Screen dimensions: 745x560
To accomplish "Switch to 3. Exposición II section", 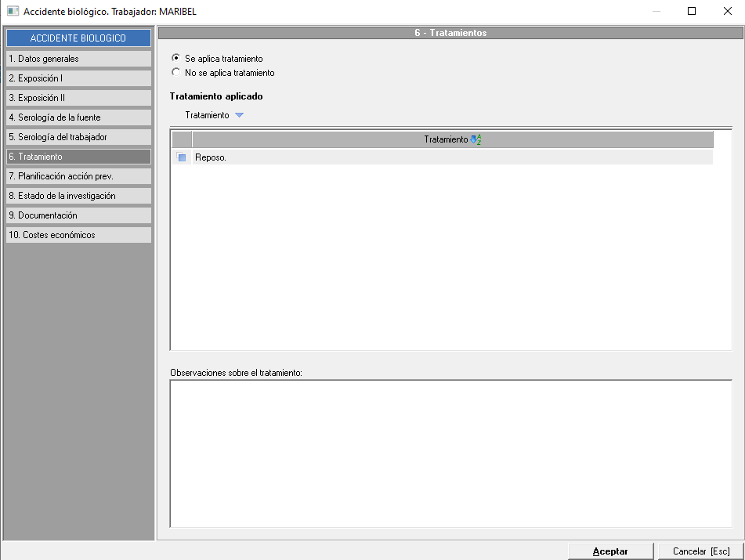I will (x=78, y=98).
